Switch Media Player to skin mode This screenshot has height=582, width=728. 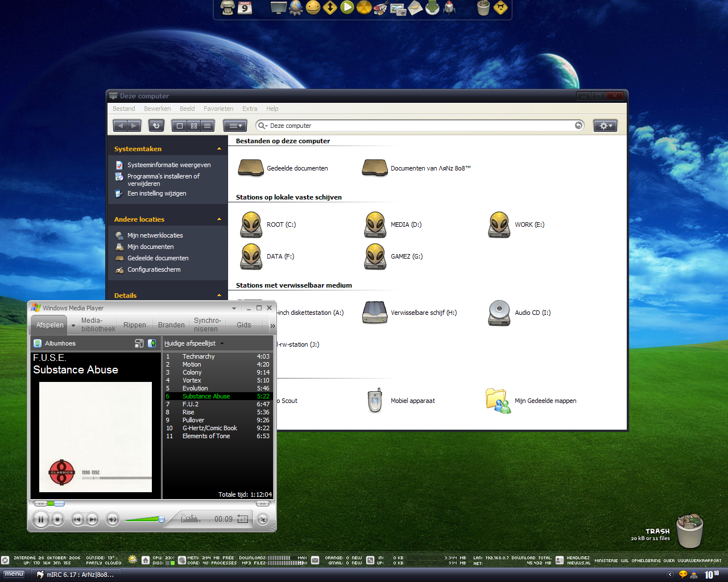[263, 519]
